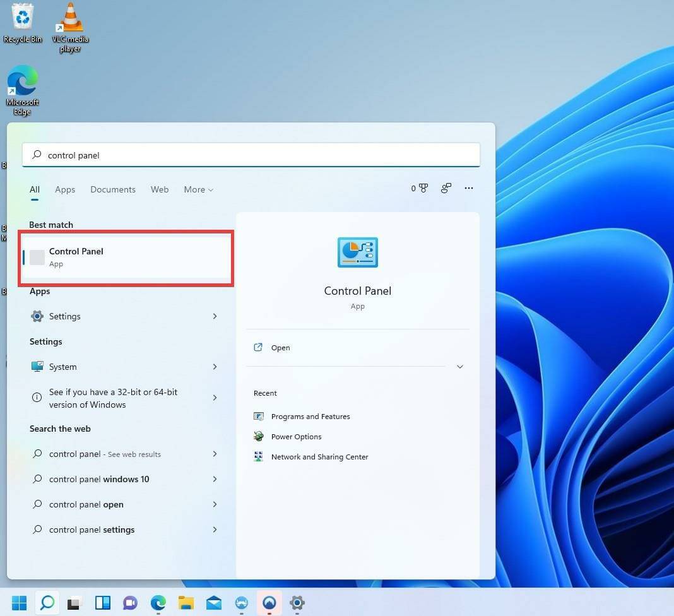The width and height of the screenshot is (674, 616).
Task: Open search options via the ellipsis icon
Action: pyautogui.click(x=469, y=187)
